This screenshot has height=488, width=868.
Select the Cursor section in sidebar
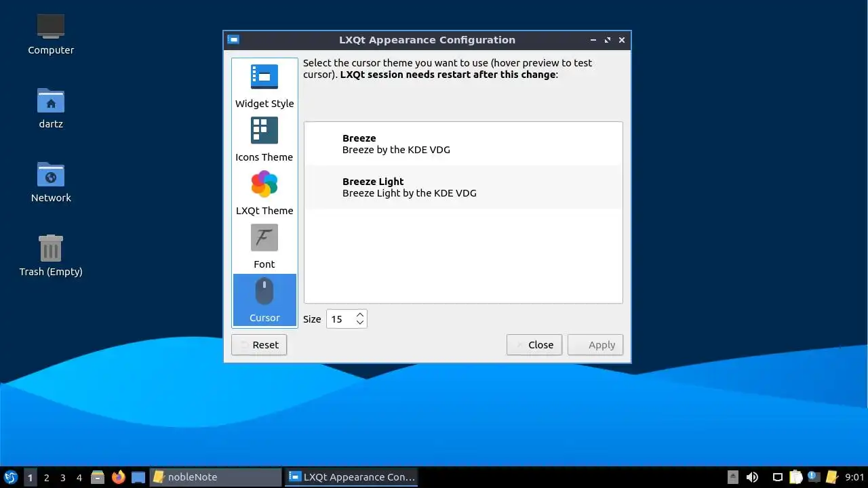[264, 300]
